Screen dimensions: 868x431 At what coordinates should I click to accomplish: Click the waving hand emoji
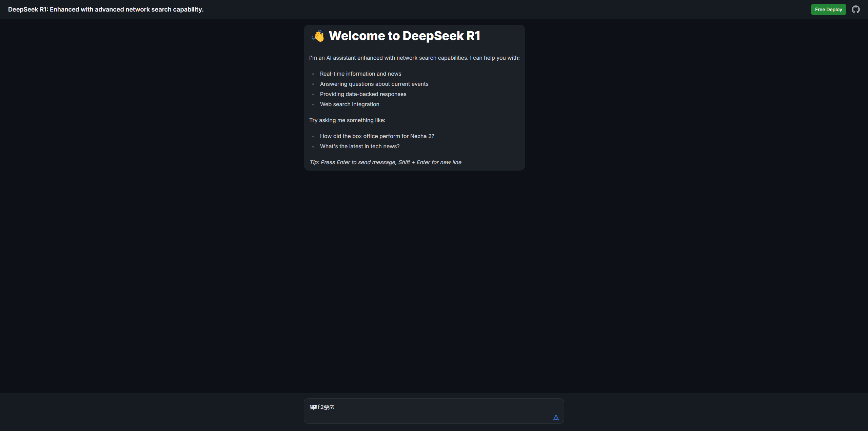(x=318, y=36)
